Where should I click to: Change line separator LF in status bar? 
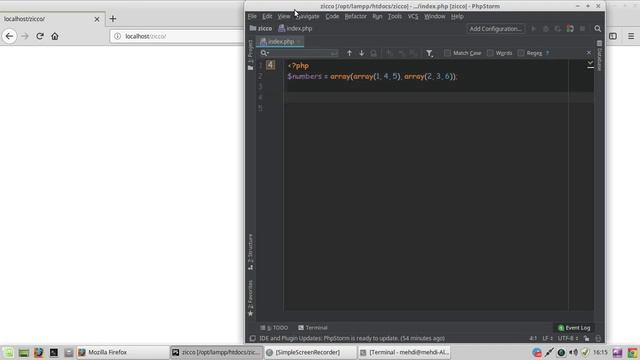point(547,338)
